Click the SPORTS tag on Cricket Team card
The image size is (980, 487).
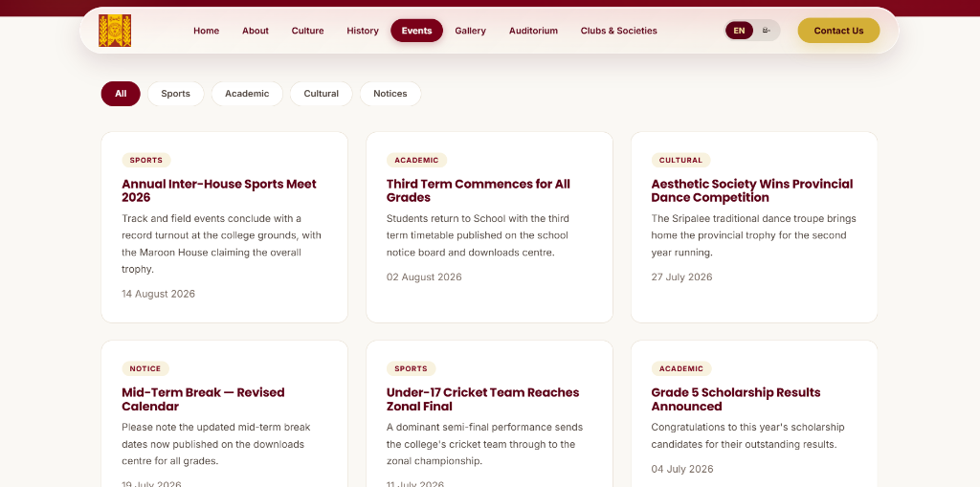click(411, 369)
